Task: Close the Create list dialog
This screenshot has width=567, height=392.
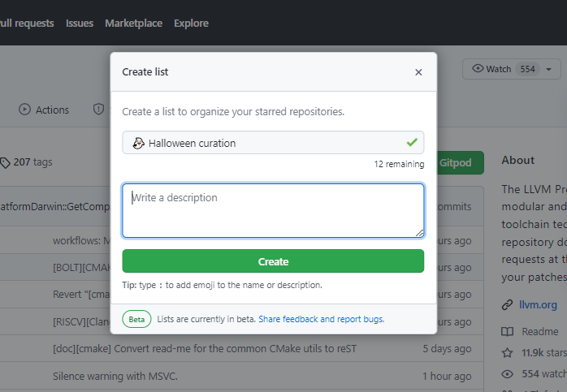Action: [418, 72]
